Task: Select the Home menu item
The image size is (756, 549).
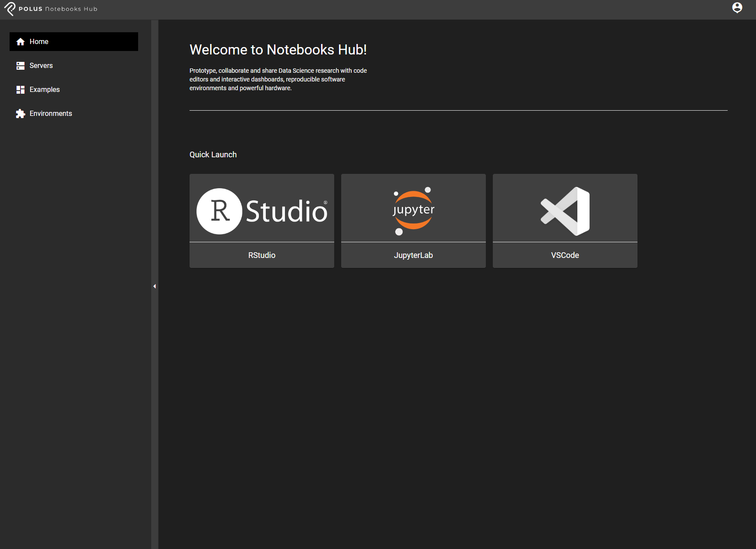Action: click(74, 42)
